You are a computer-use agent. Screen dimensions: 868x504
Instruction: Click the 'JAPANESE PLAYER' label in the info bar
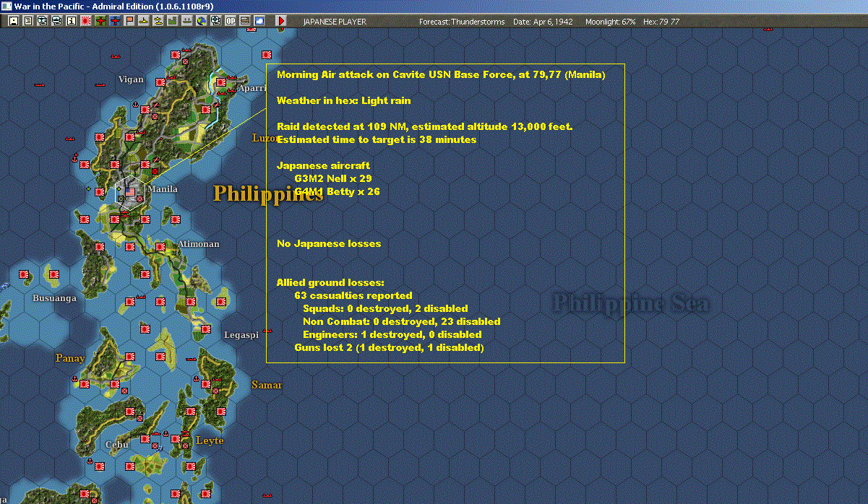point(335,22)
